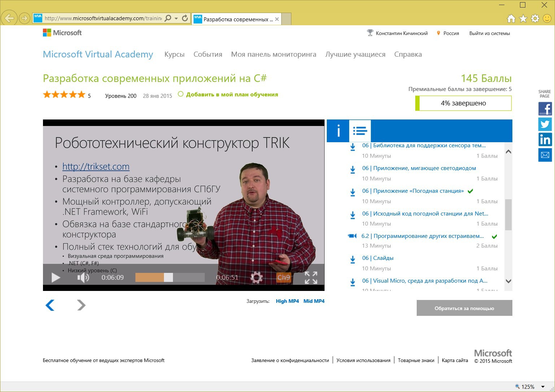Open Заявление о конфиденциальности
The image size is (555, 392).
290,360
